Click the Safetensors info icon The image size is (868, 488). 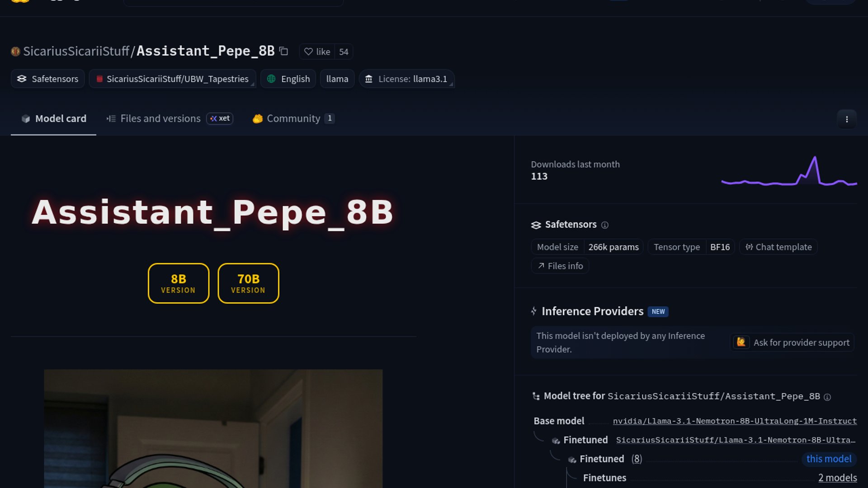[x=605, y=225]
